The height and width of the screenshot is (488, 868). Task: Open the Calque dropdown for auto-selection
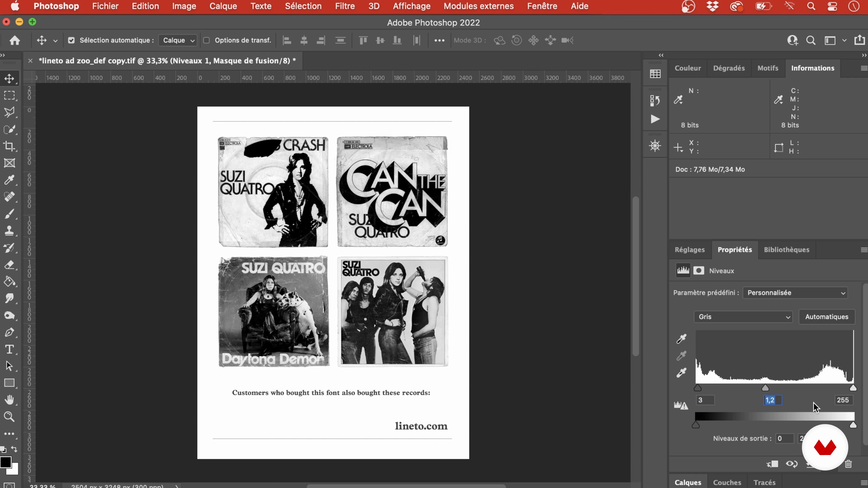point(178,40)
